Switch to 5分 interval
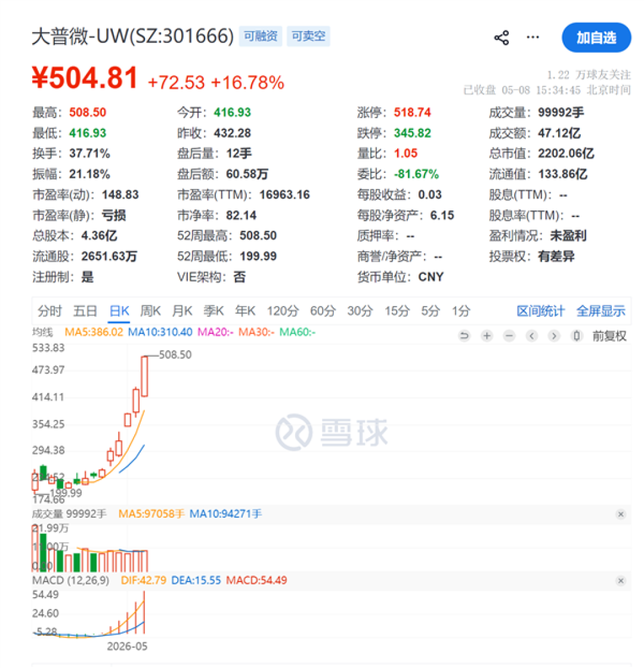This screenshot has width=644, height=668. click(x=430, y=311)
